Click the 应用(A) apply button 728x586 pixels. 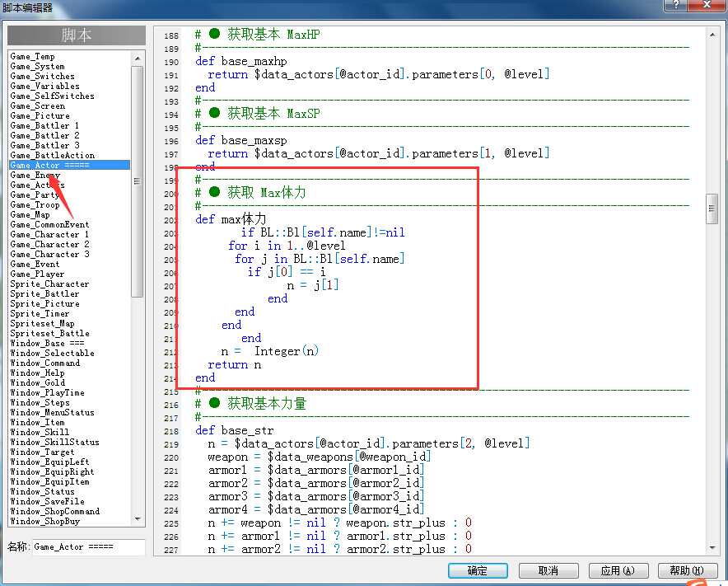[x=618, y=570]
